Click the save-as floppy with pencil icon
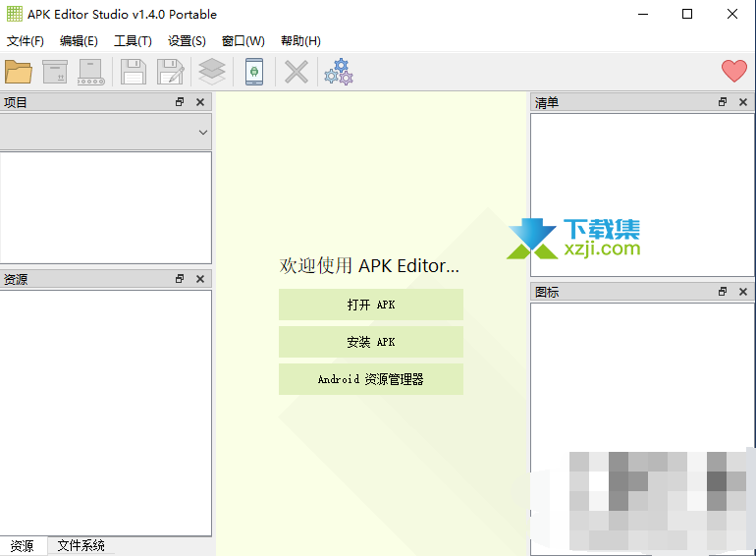This screenshot has width=756, height=556. tap(171, 72)
